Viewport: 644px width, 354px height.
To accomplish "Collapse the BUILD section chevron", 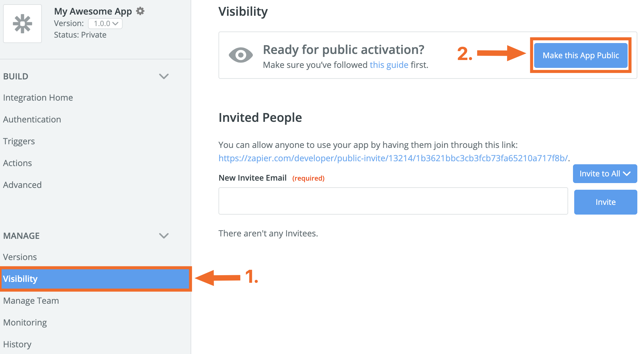I will (x=164, y=76).
